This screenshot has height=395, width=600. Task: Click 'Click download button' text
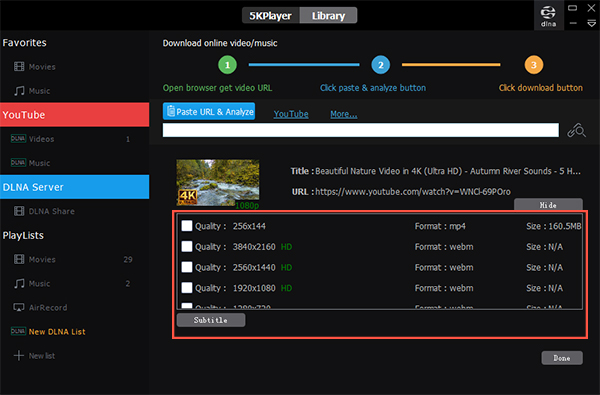tap(541, 88)
